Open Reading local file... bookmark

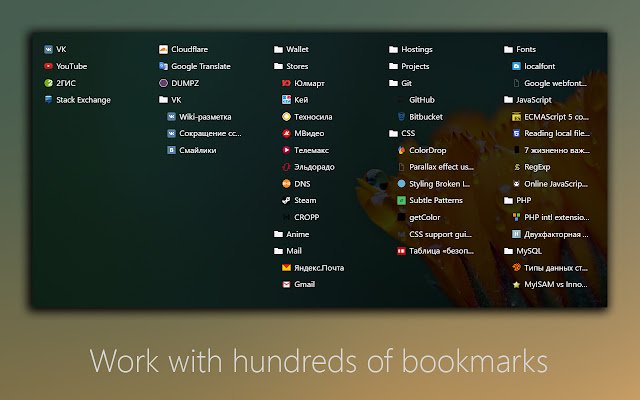(551, 133)
